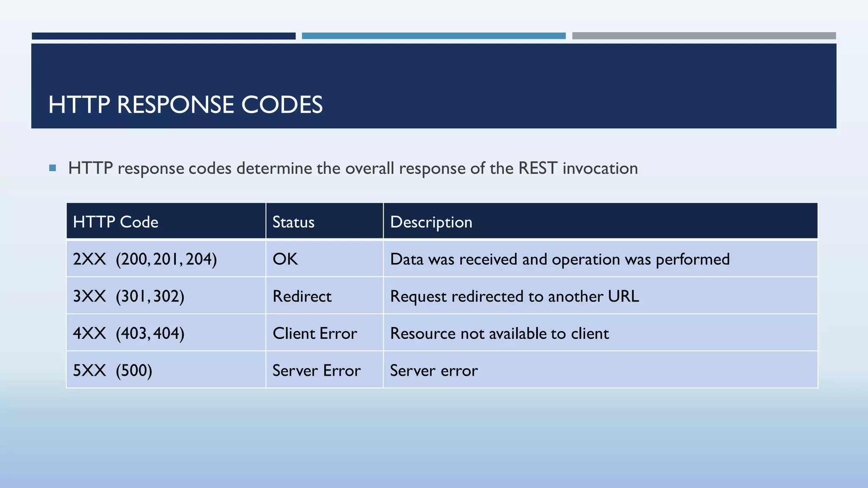Click the 'Status' column header

click(x=325, y=221)
